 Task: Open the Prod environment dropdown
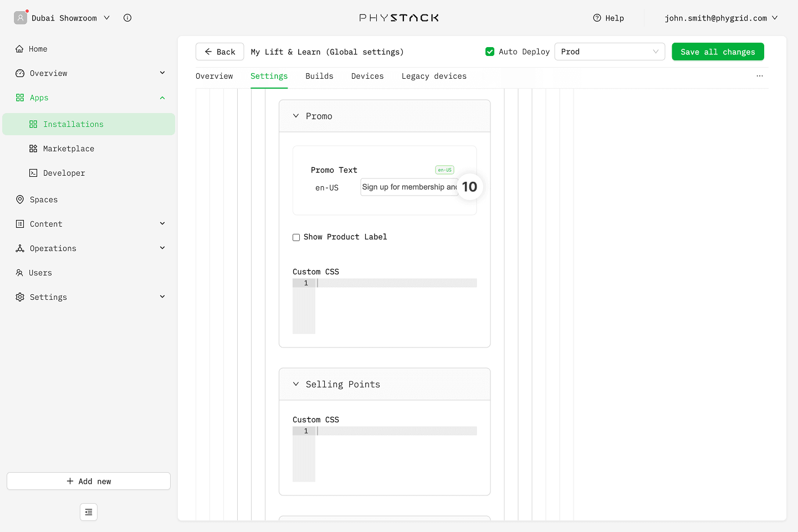[610, 52]
